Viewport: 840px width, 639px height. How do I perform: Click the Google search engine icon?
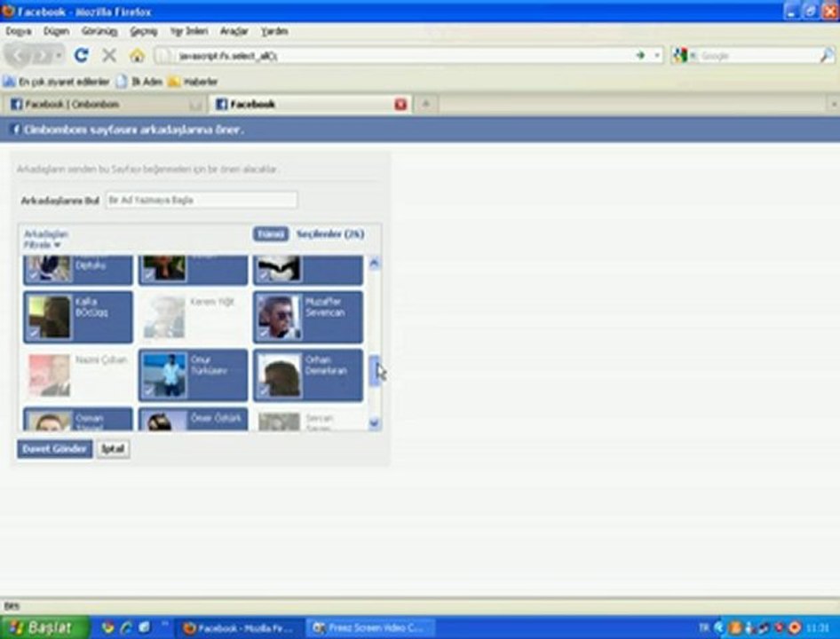[x=680, y=55]
